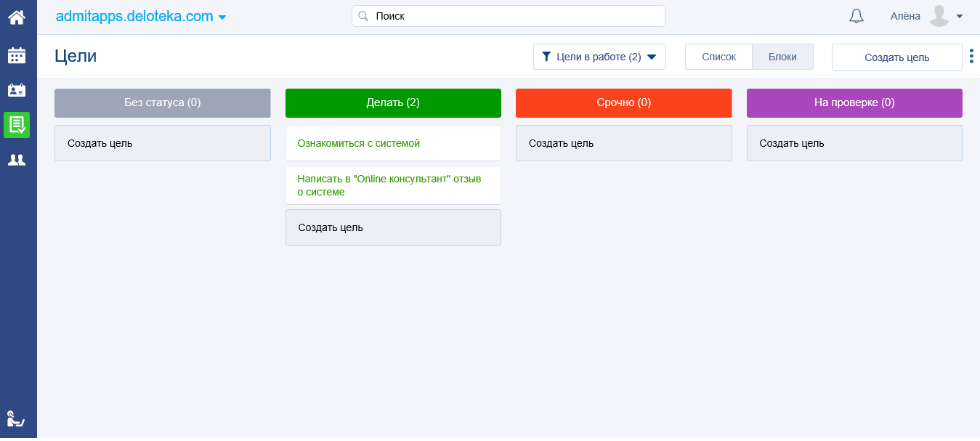Click 'Создать цель' under 'Без статуса'
Viewport: 980px width, 441px height.
point(163,143)
